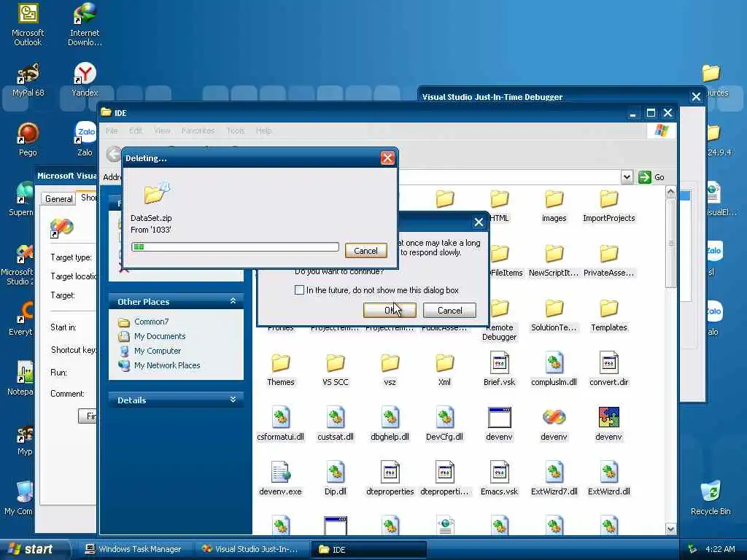The width and height of the screenshot is (747, 560).
Task: Switch to General tab in properties dialog
Action: 59,198
